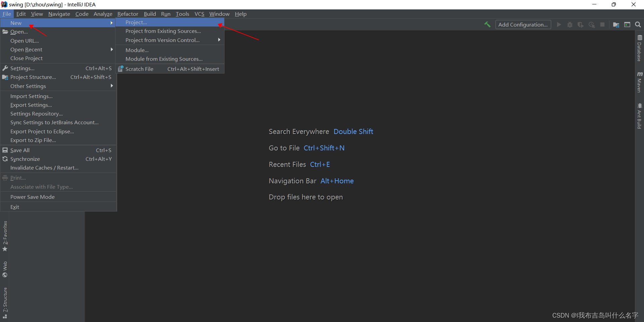Expand Project from Version Control submenu

pos(219,40)
